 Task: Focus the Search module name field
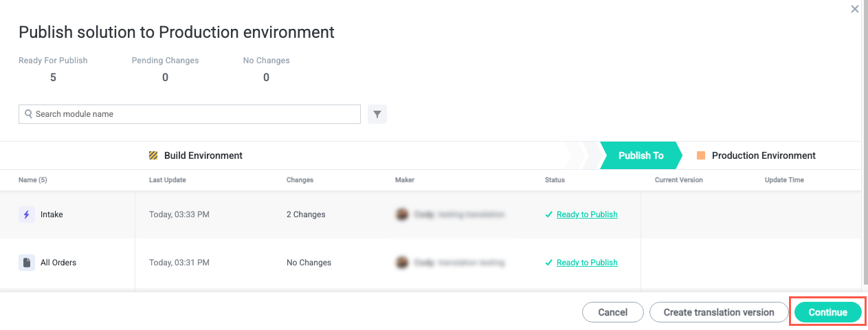(x=192, y=114)
